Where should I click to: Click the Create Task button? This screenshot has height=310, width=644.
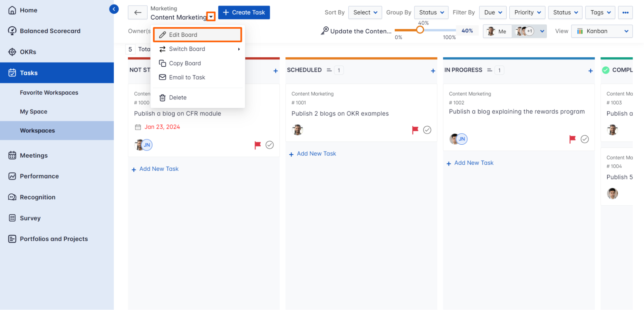(x=244, y=12)
